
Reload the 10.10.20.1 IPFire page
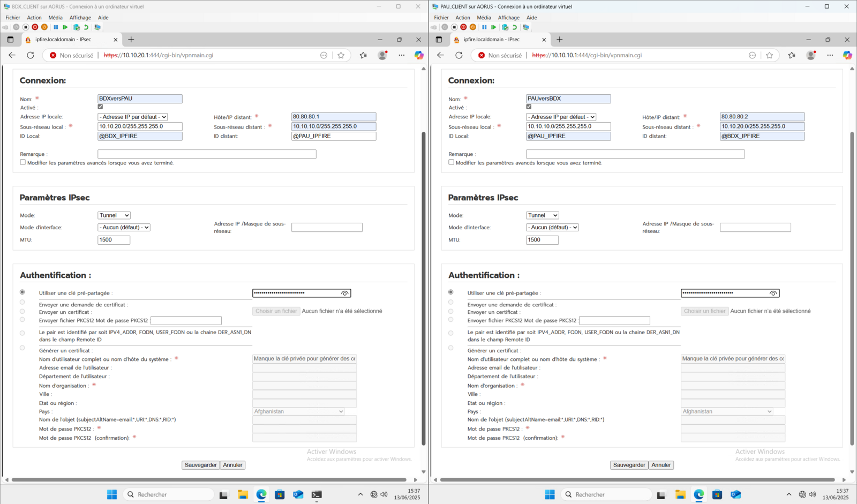(x=31, y=55)
